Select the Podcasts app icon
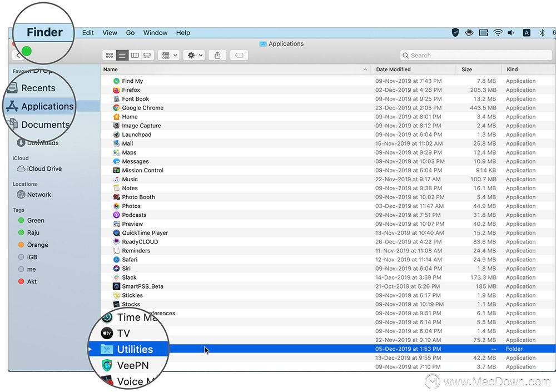556x392 pixels. pyautogui.click(x=116, y=215)
